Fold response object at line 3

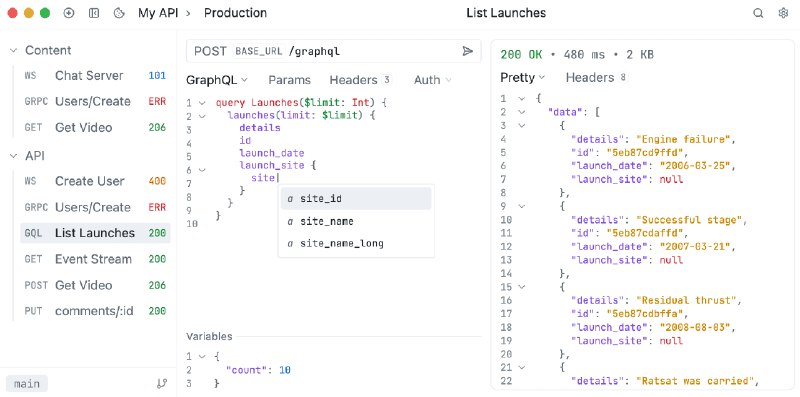[x=521, y=126]
